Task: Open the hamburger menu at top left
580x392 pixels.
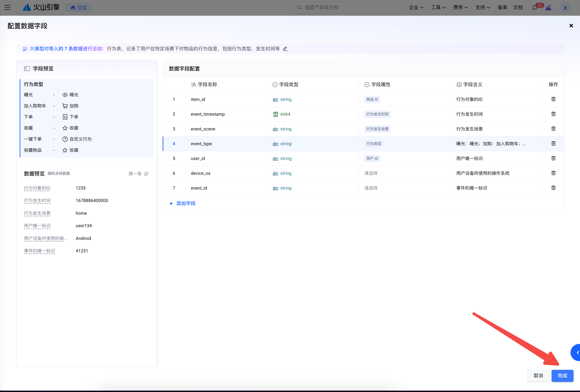Action: click(7, 7)
